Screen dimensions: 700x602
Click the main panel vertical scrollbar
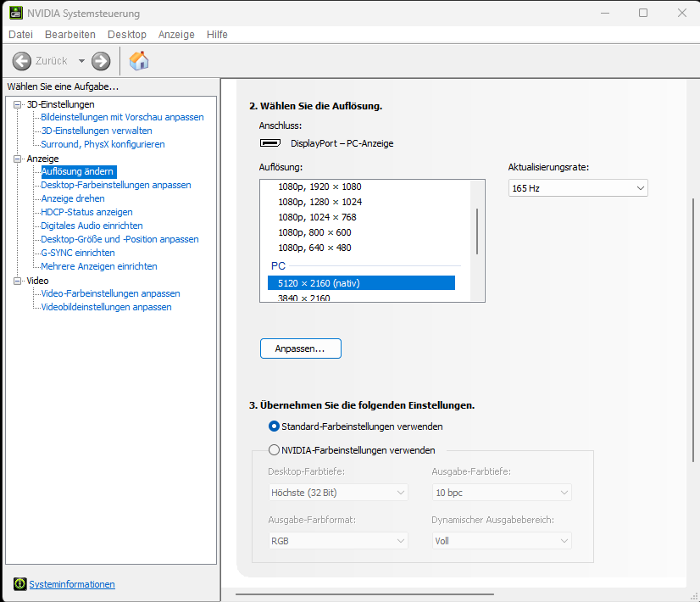[693, 330]
